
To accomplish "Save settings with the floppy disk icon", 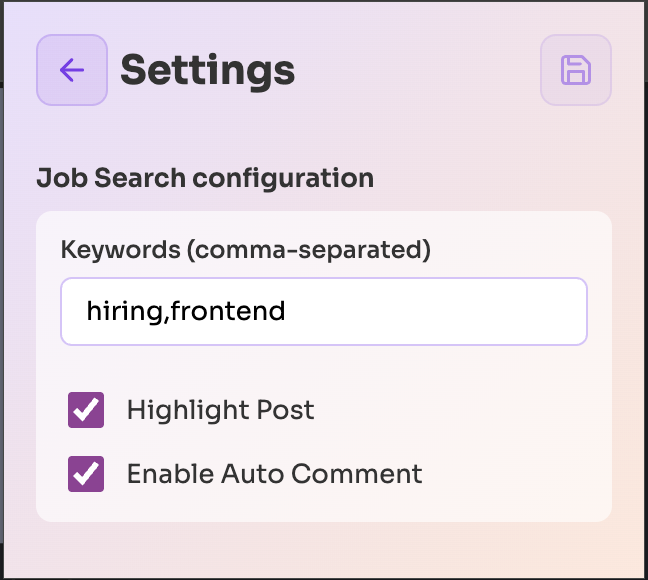I will coord(575,70).
